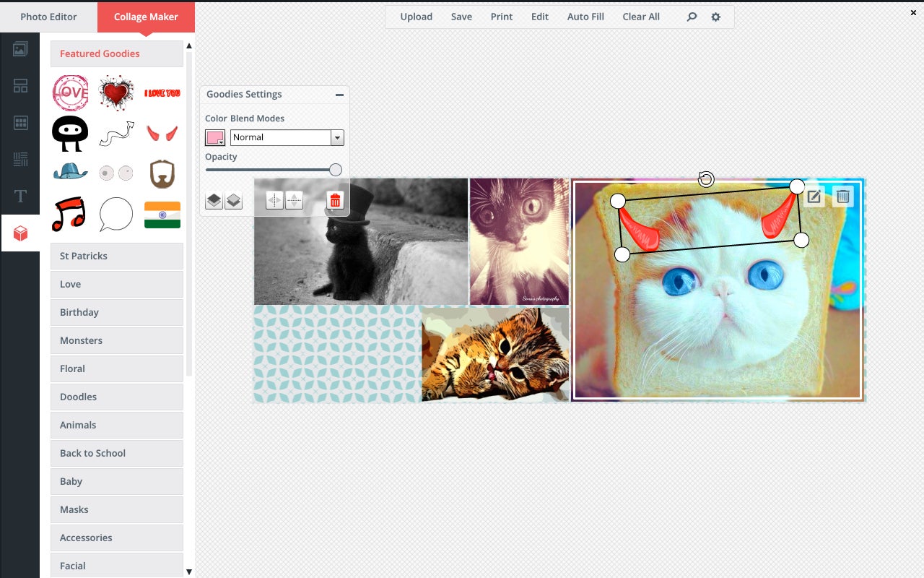The width and height of the screenshot is (924, 578).
Task: Switch to the Photo Editor tab
Action: (x=48, y=16)
